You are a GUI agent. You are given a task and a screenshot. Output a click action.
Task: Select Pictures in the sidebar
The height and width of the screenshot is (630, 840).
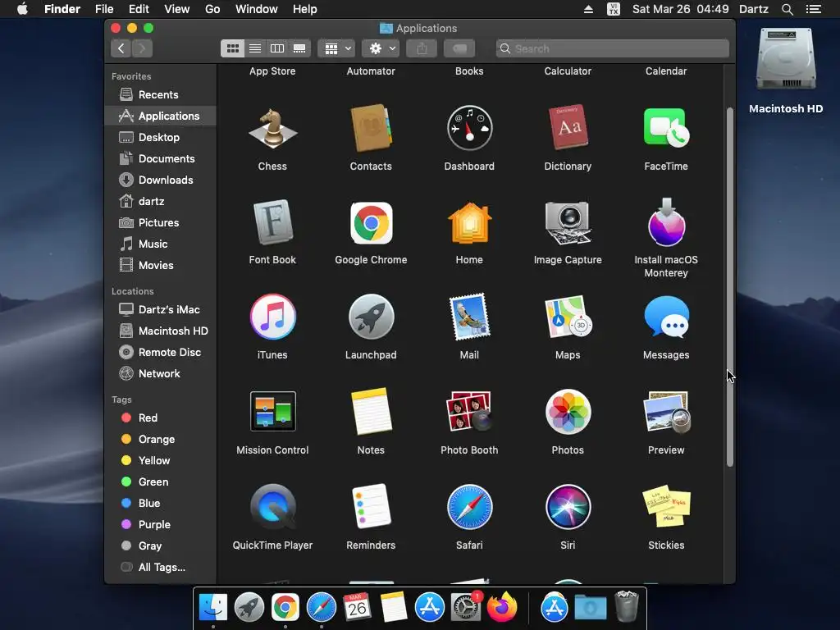(x=161, y=223)
